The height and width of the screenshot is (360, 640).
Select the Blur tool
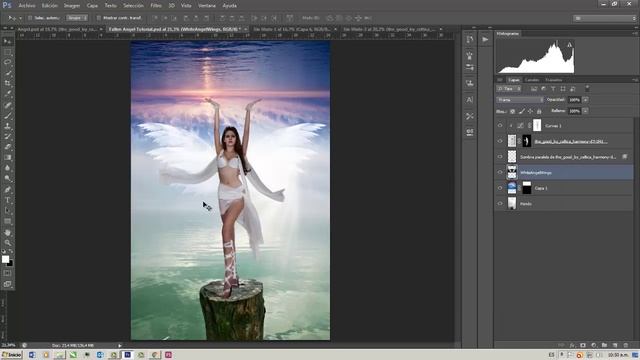pyautogui.click(x=7, y=168)
